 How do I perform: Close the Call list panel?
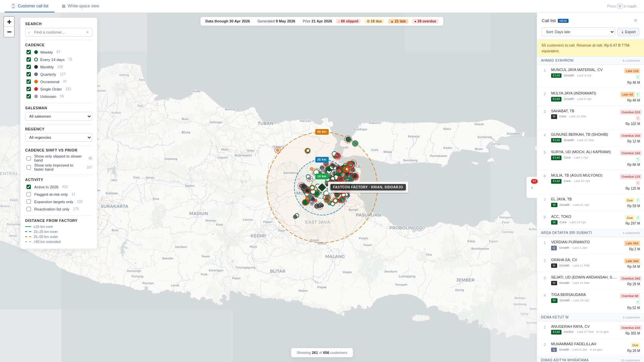tap(635, 20)
